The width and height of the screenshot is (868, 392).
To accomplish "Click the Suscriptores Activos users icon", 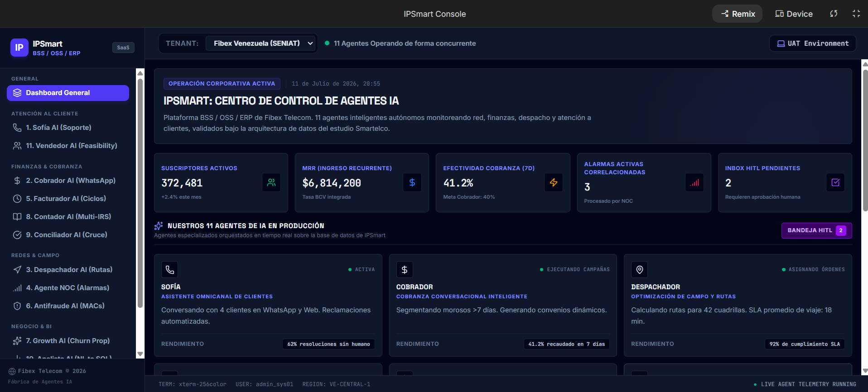I will click(271, 182).
